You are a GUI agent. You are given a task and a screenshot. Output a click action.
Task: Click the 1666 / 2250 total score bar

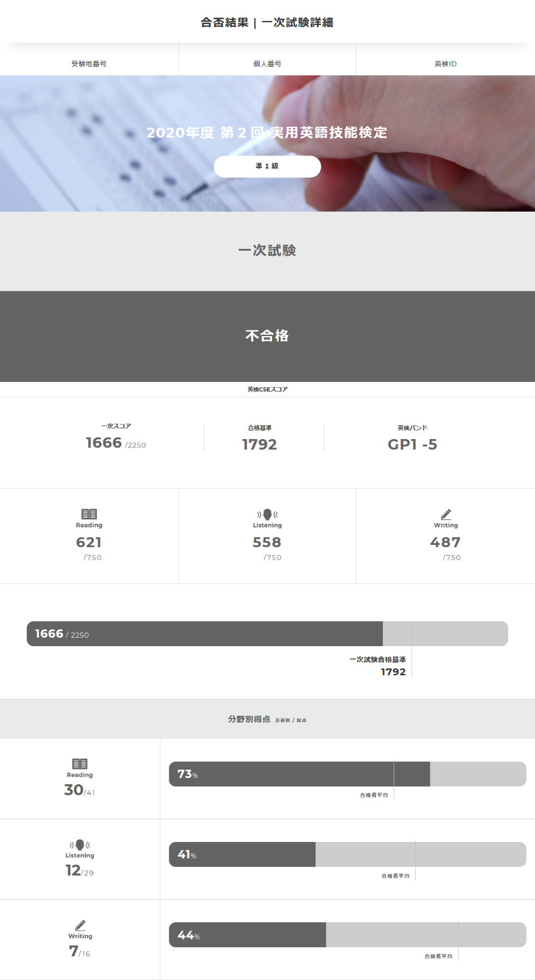[267, 634]
